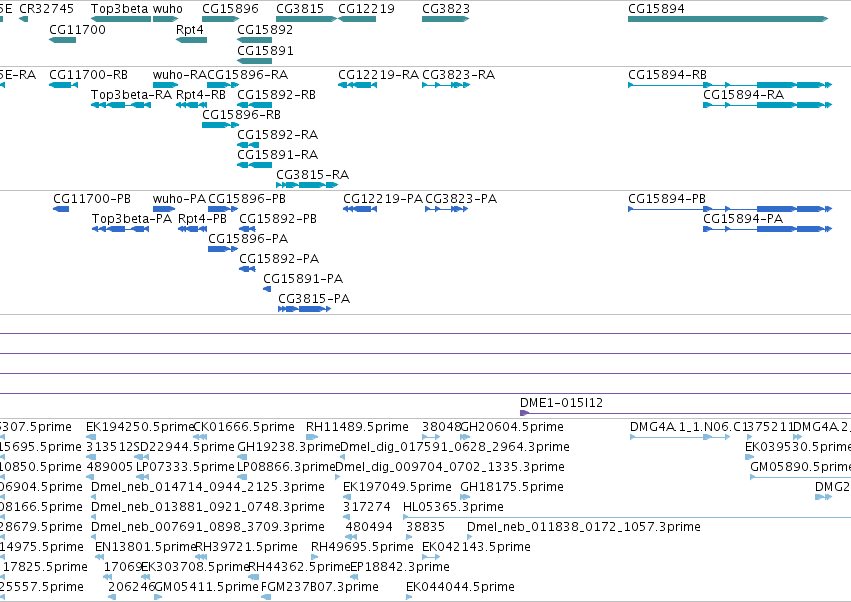Click transcript CG12219-RA label
This screenshot has width=851, height=602.
pyautogui.click(x=378, y=75)
